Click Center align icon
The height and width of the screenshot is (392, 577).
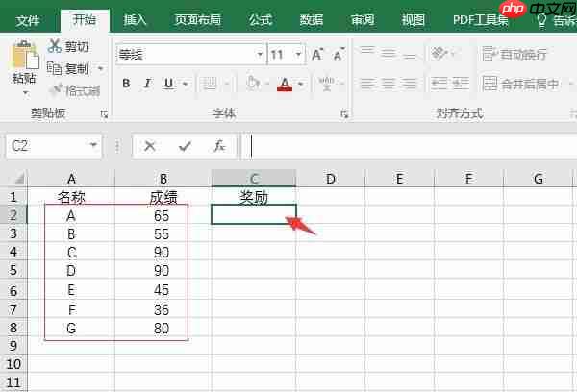click(388, 84)
